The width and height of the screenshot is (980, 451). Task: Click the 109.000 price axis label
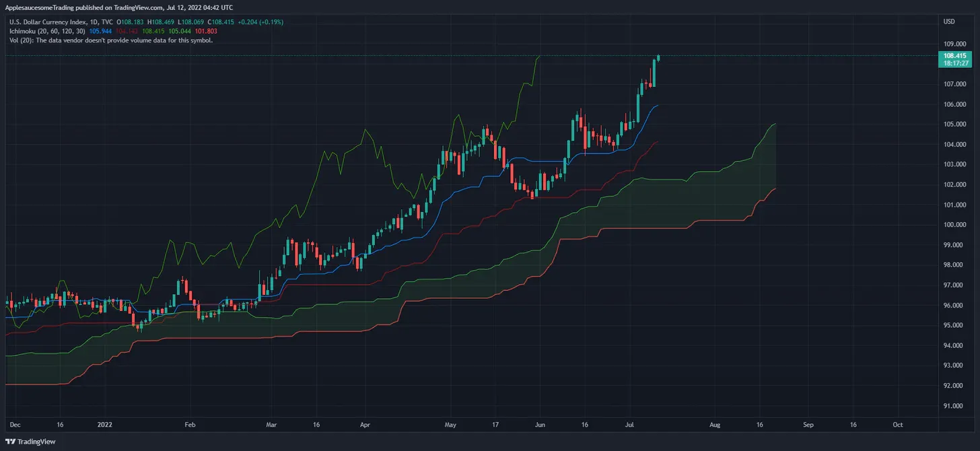[955, 44]
